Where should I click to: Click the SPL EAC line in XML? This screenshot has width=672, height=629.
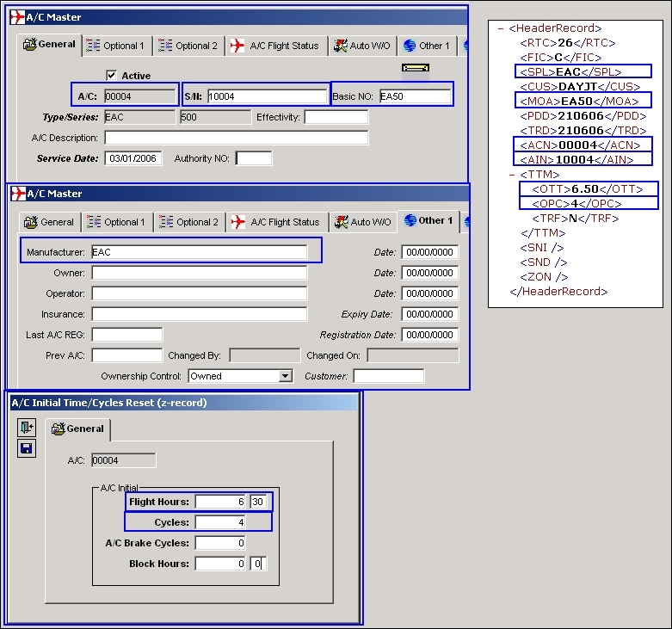[570, 71]
